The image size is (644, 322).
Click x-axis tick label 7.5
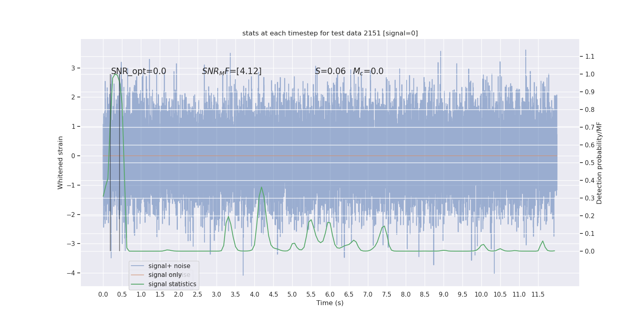[x=387, y=295]
